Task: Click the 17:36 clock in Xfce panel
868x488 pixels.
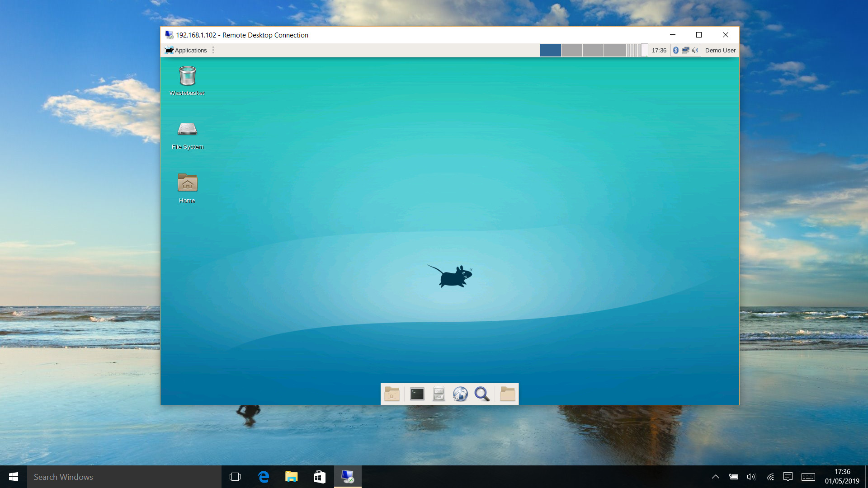Action: [659, 50]
